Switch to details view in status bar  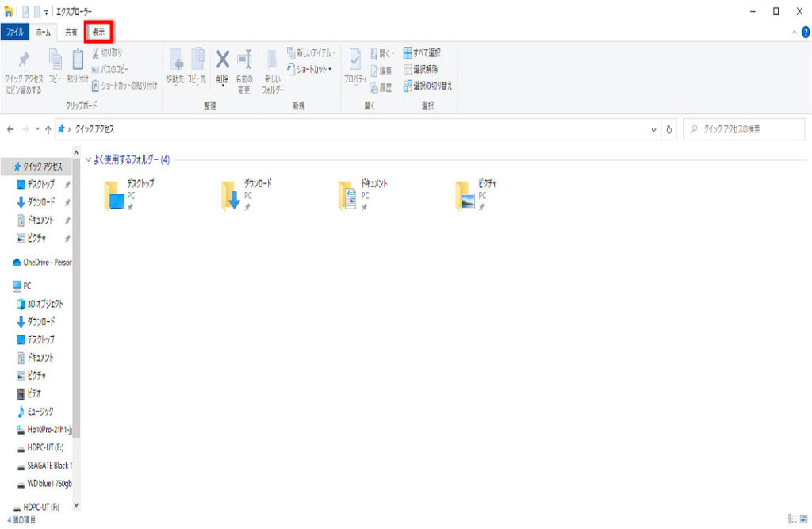point(792,519)
